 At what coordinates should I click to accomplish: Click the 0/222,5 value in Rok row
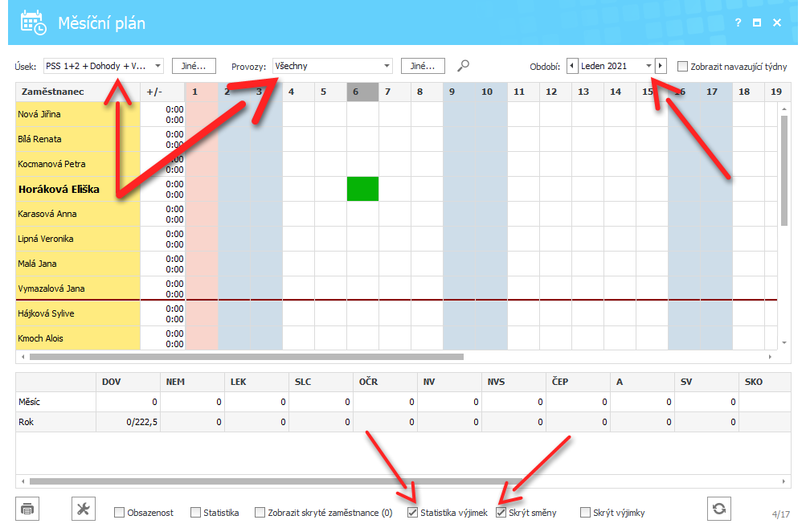coord(142,422)
